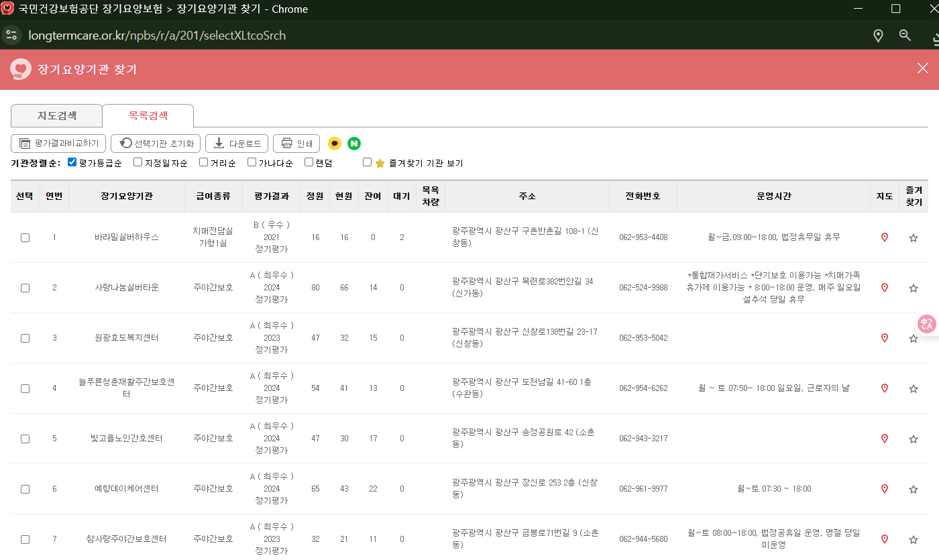
Task: Click 평가결과비교하기 button
Action: 58,144
